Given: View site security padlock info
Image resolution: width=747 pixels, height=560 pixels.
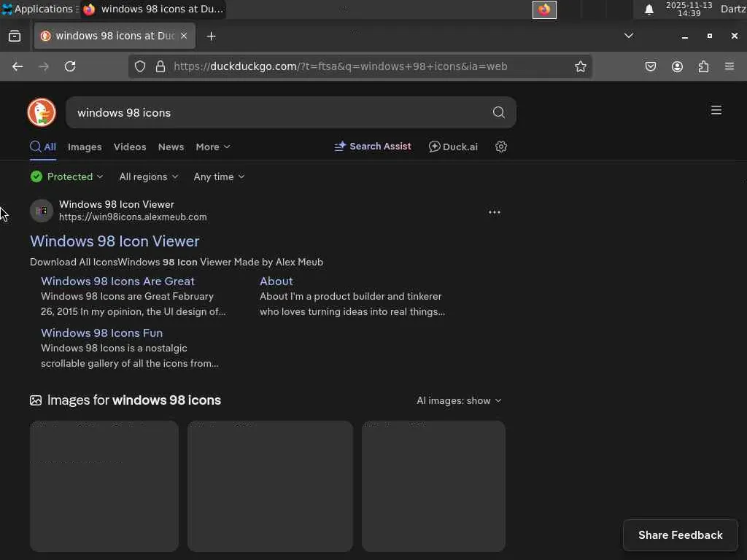Looking at the screenshot, I should (160, 66).
